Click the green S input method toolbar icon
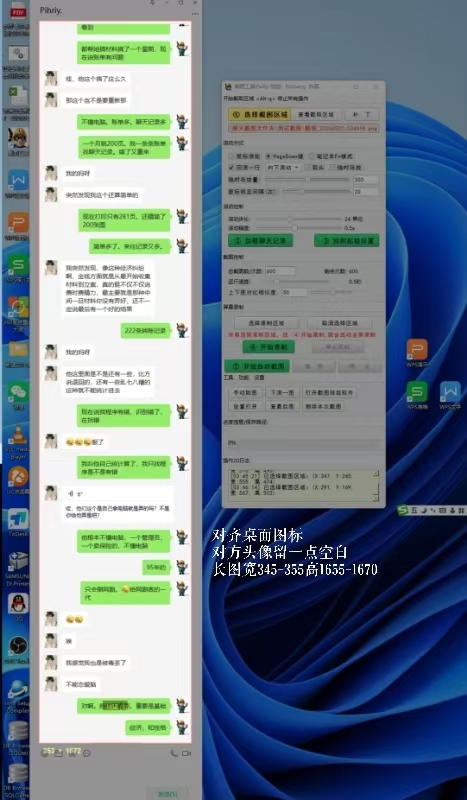 [x=403, y=510]
